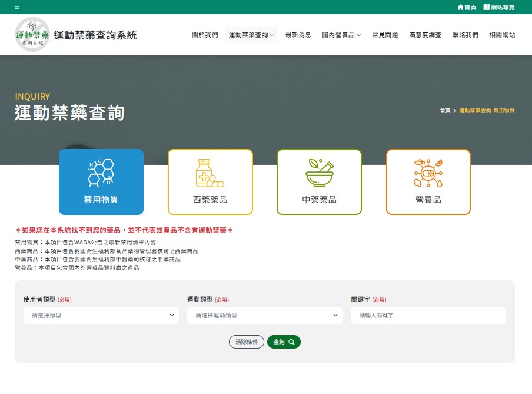Expand the 運動禁藥查詢 navigation menu

pyautogui.click(x=251, y=35)
